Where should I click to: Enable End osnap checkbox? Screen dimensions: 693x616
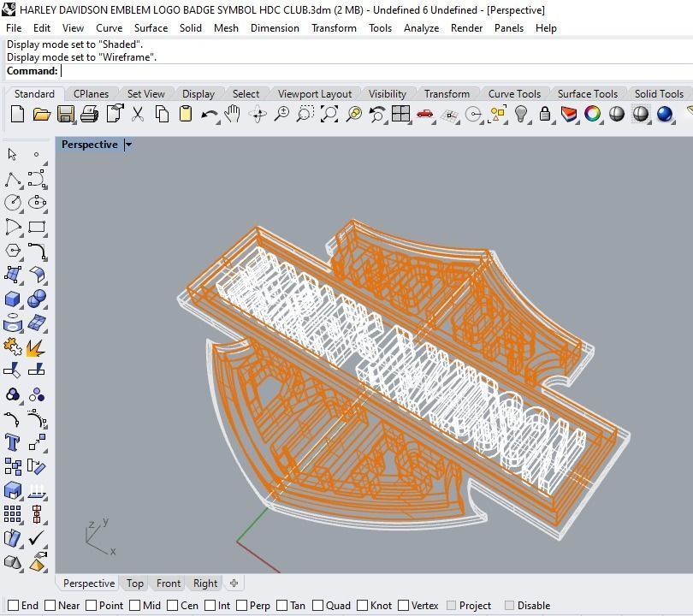tap(14, 605)
